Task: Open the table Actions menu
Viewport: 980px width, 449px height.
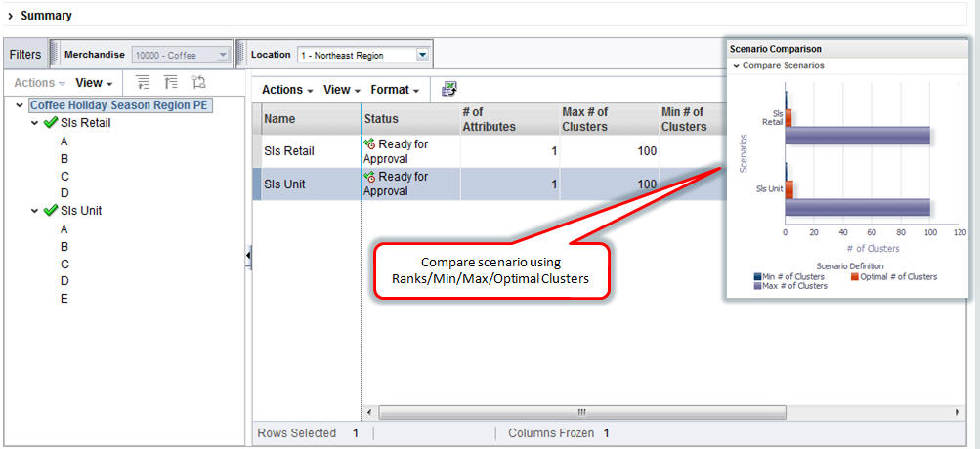Action: 287,89
